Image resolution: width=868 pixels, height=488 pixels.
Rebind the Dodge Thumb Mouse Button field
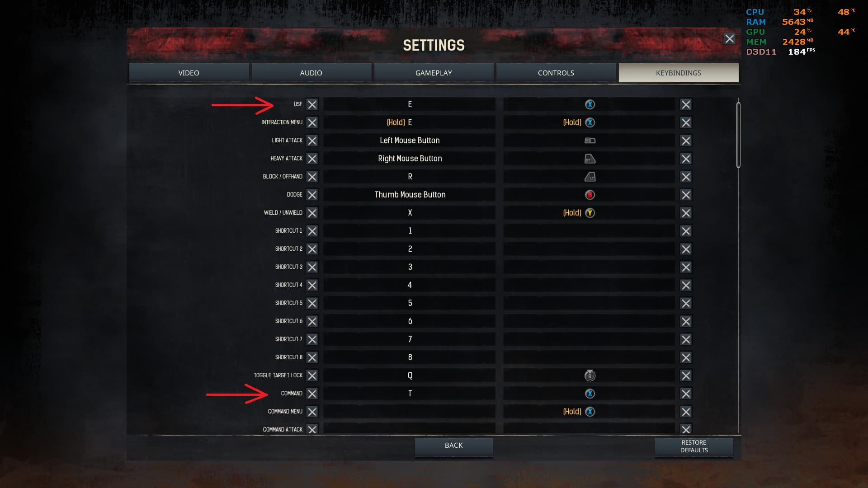click(x=410, y=195)
